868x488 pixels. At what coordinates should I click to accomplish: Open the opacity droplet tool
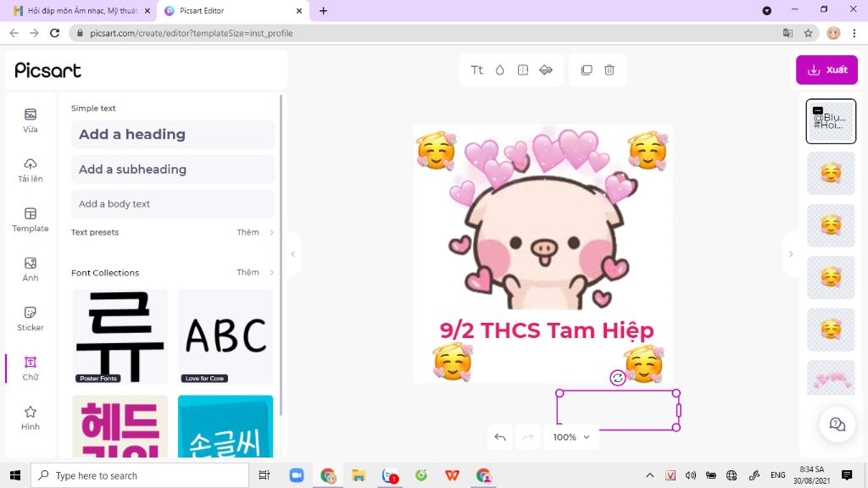(x=500, y=69)
